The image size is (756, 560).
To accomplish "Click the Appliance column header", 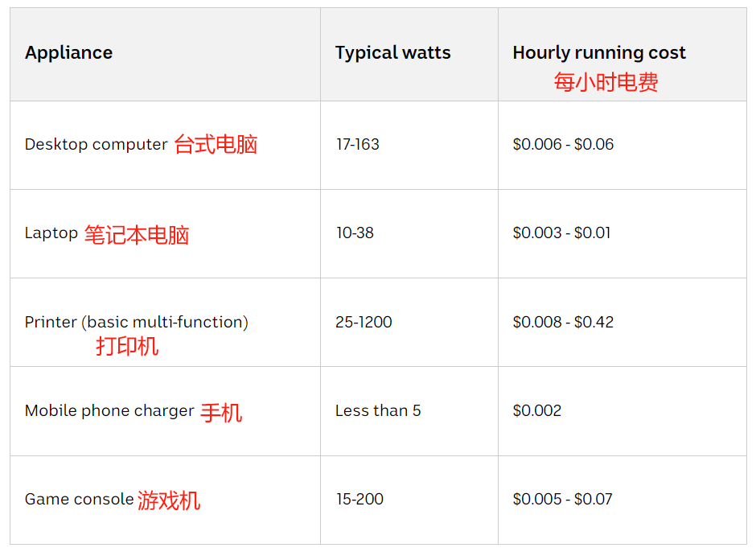I will pos(68,52).
